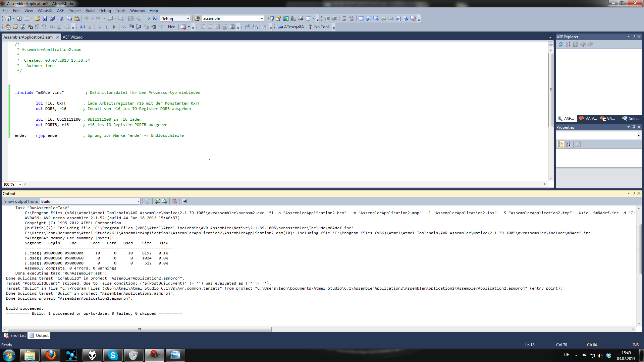Click the Open File folder icon
The image size is (644, 362).
pyautogui.click(x=38, y=19)
